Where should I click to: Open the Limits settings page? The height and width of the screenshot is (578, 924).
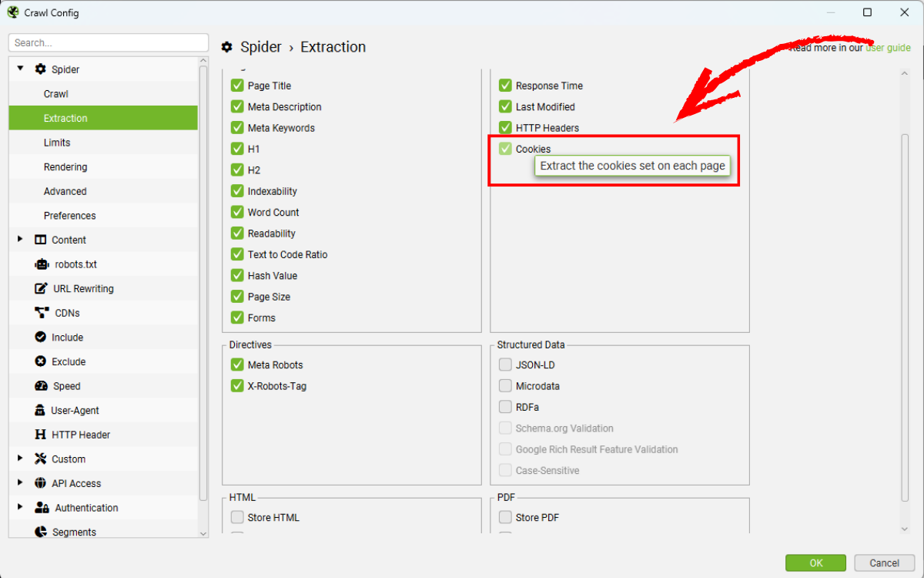[57, 143]
